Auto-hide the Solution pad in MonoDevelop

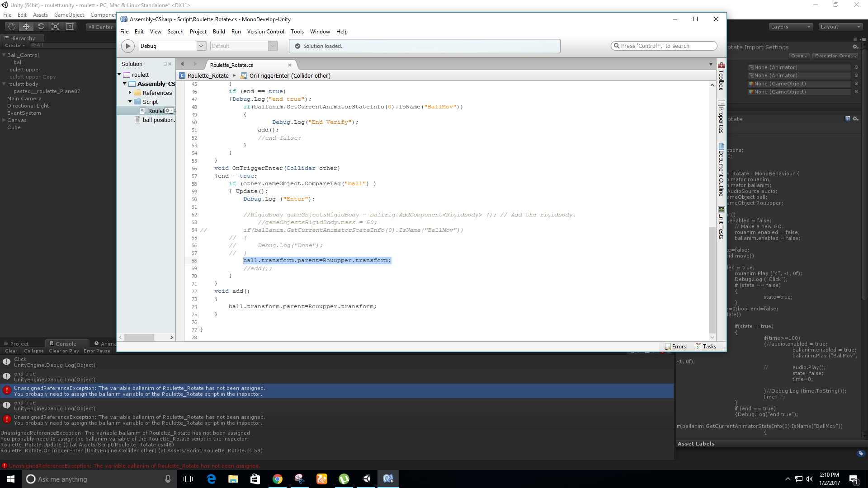pos(165,64)
